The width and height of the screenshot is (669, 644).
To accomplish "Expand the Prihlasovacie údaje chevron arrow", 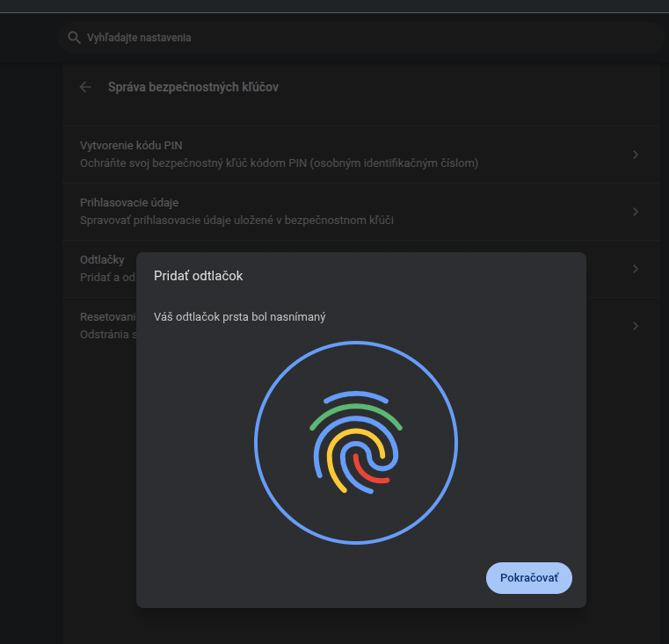I will tap(636, 212).
